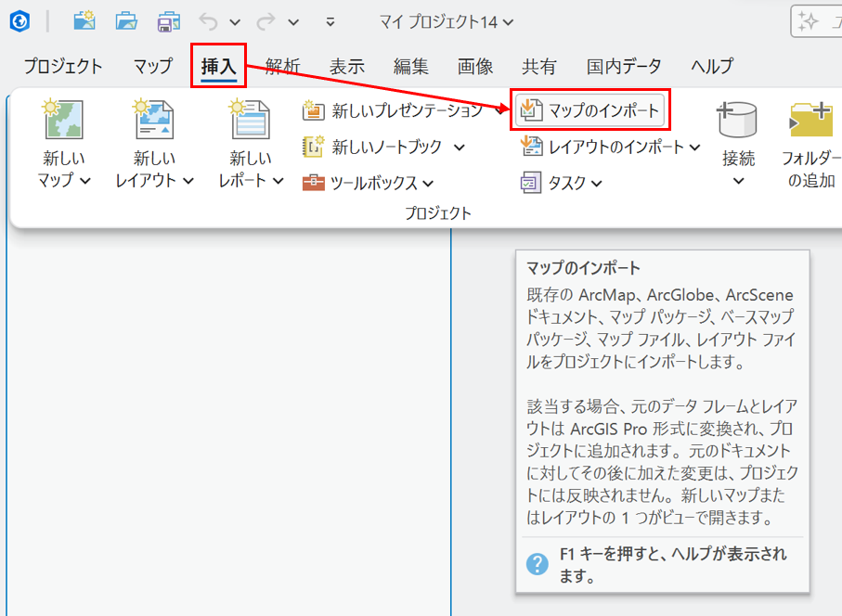Switch to the 編集 tab

click(x=411, y=66)
